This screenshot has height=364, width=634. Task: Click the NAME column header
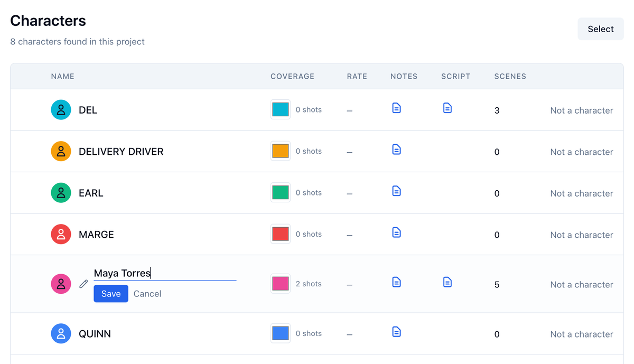(x=63, y=76)
